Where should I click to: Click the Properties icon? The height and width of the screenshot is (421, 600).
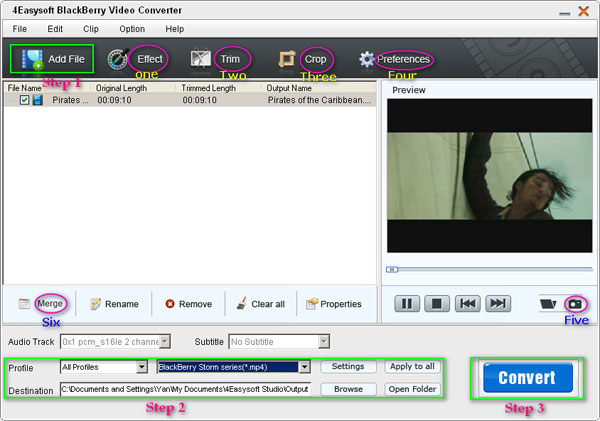(x=312, y=304)
